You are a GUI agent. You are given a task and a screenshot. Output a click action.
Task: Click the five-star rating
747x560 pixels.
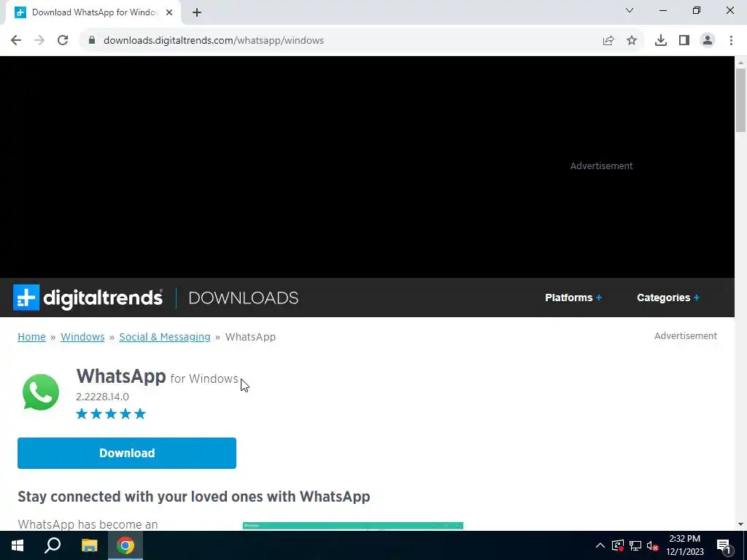coord(111,413)
